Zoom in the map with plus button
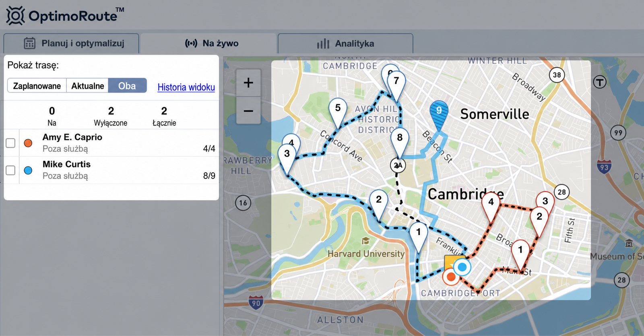The width and height of the screenshot is (644, 336). pos(248,83)
